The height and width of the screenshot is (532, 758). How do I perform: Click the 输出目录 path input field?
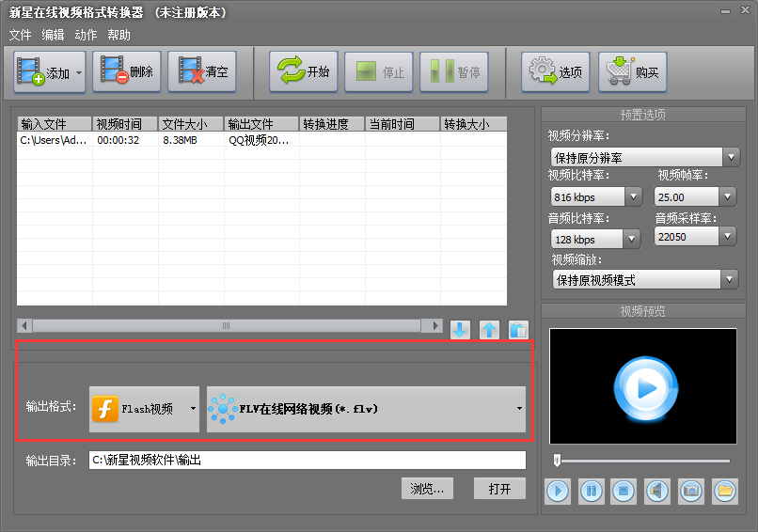point(308,460)
